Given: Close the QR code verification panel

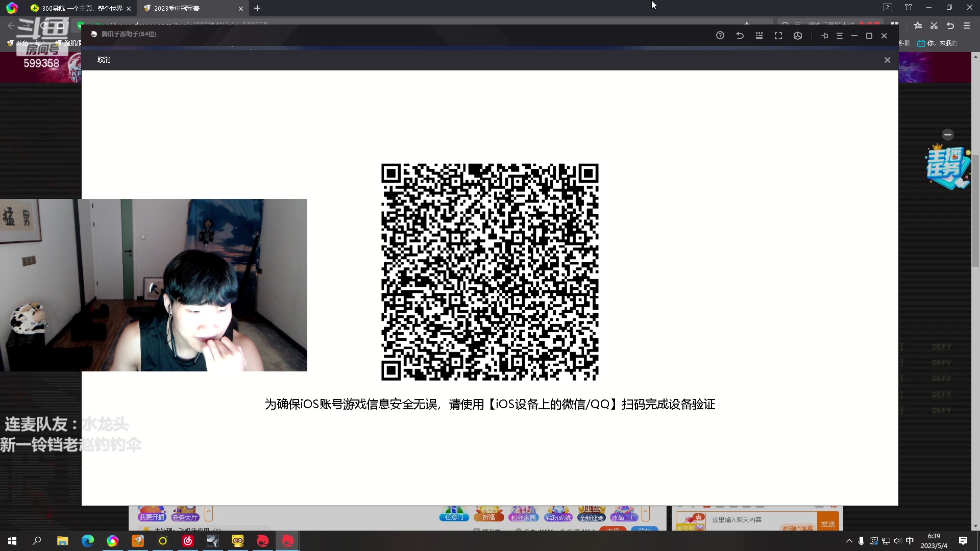Looking at the screenshot, I should [887, 60].
